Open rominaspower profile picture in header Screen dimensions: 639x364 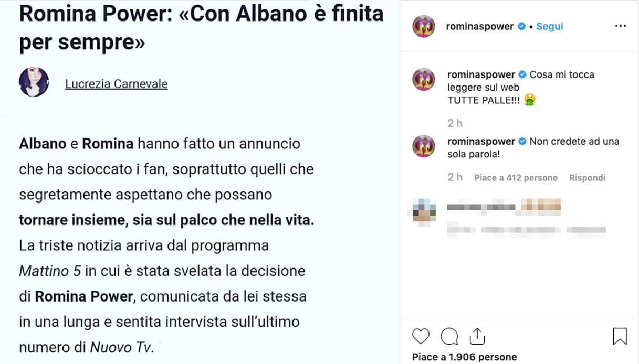[424, 26]
